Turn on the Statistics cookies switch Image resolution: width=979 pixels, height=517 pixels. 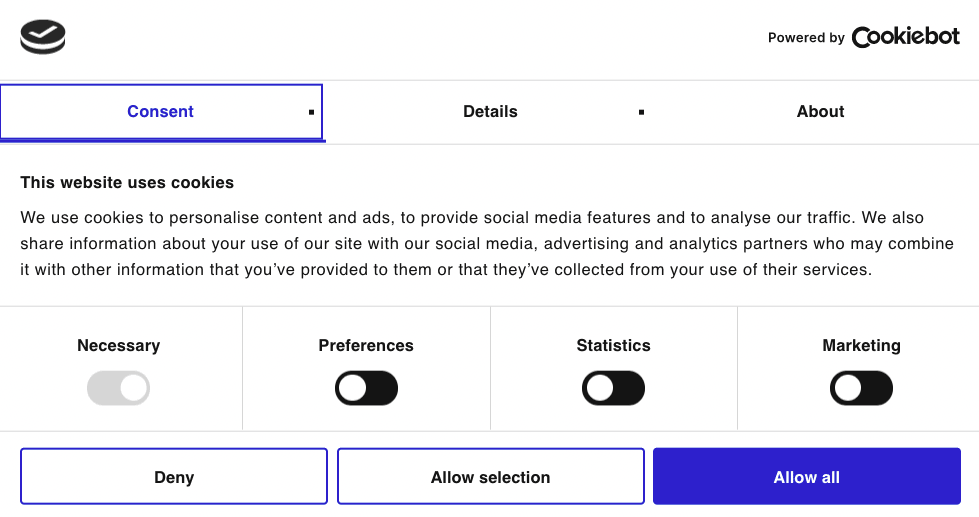coord(613,388)
